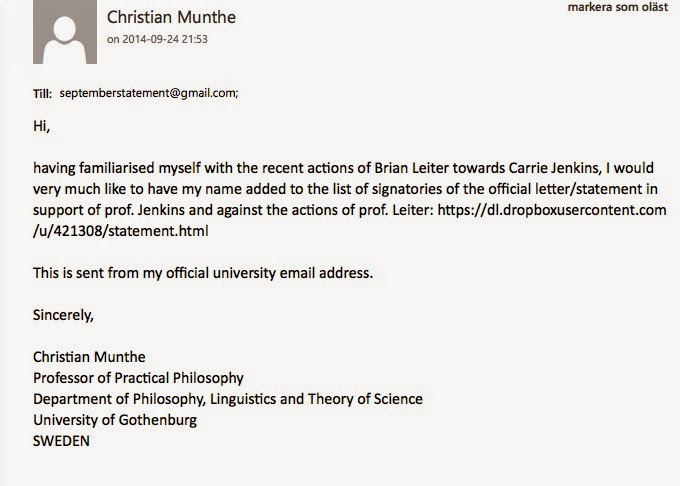Click the signature name Christian Munthe
Viewport: 680px width, 486px height.
(89, 357)
